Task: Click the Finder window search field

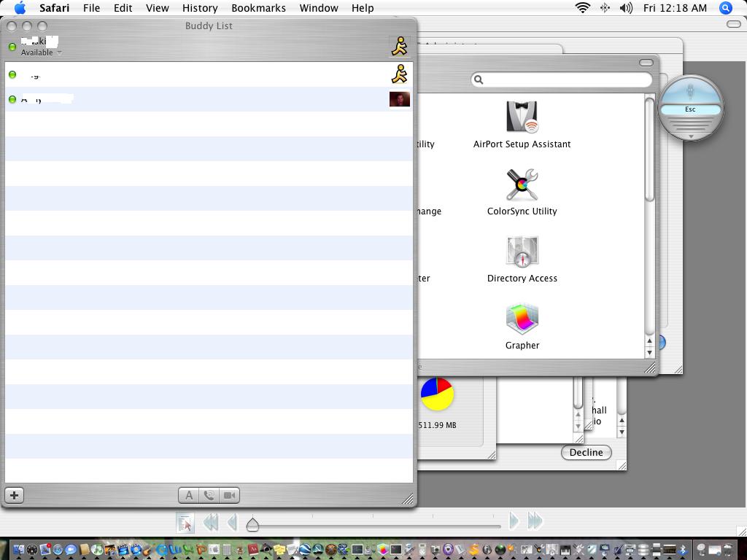Action: point(562,79)
